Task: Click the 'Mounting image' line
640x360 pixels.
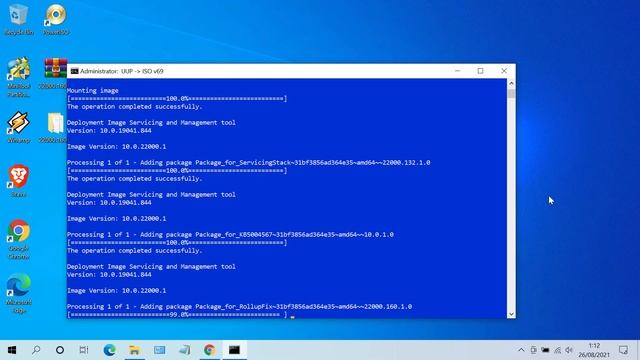Action: click(x=93, y=91)
